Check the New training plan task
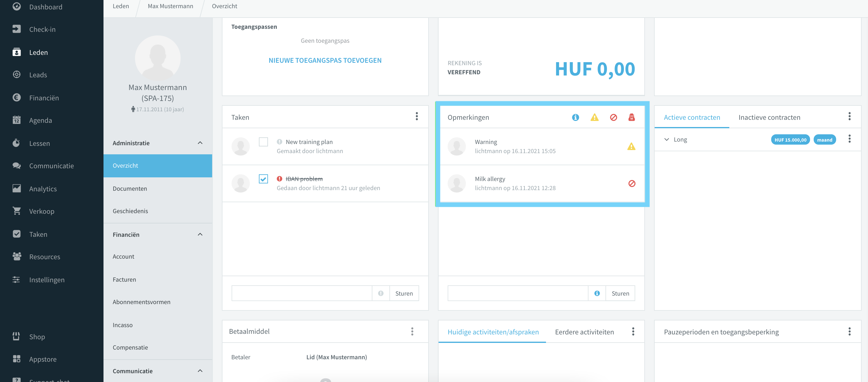Screen dimensions: 868x382 (x=263, y=142)
